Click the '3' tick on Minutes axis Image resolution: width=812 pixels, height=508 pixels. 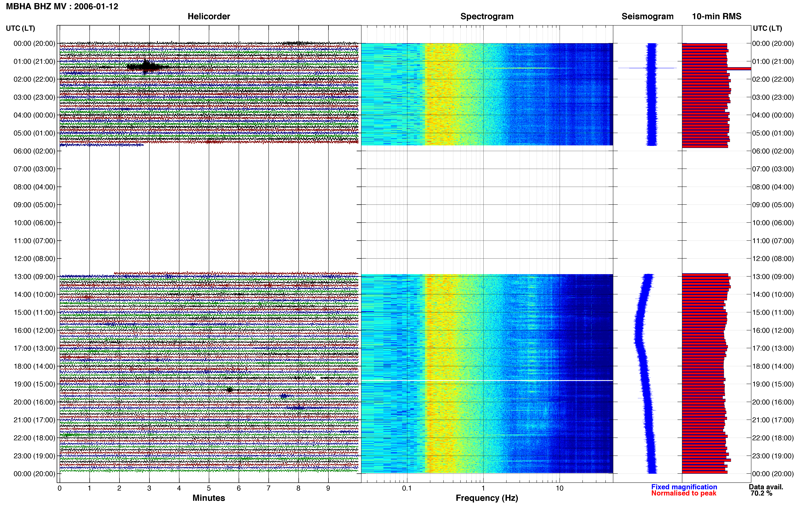point(149,488)
